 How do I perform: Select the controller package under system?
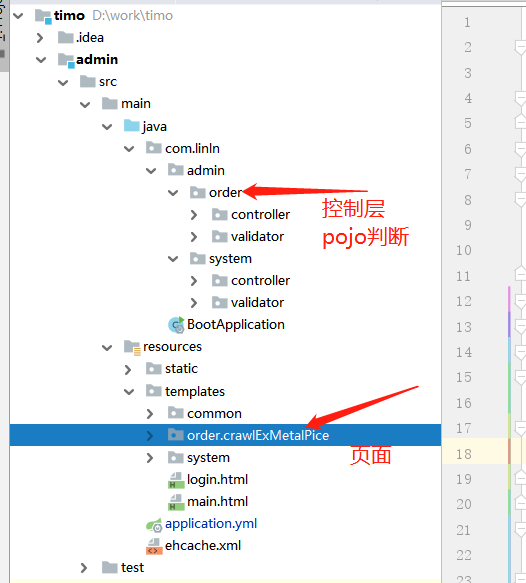(260, 280)
